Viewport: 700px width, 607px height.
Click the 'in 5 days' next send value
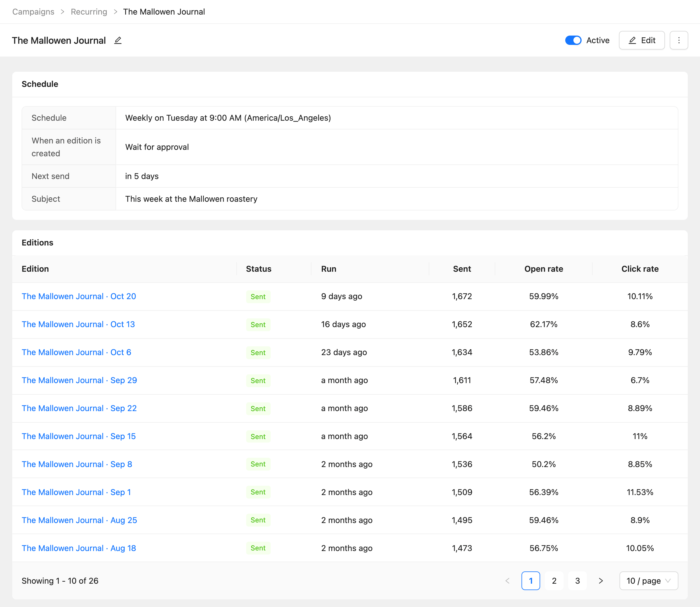pos(142,176)
